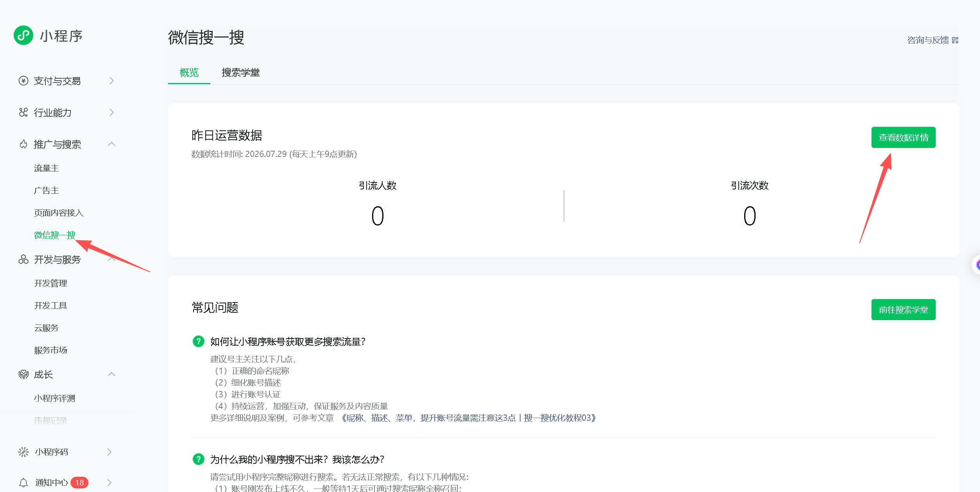Click the QR code icon beside 咨询与反馈
980x492 pixels.
955,40
